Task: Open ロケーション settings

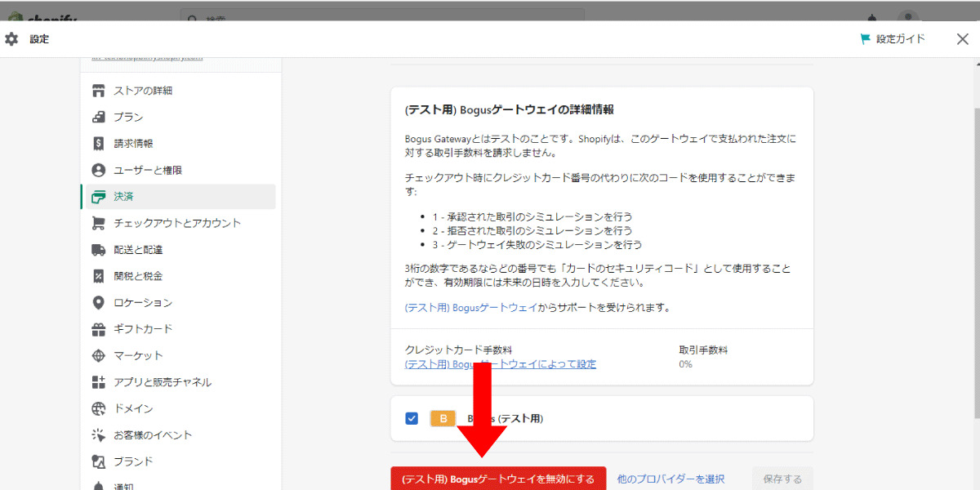Action: click(x=143, y=303)
